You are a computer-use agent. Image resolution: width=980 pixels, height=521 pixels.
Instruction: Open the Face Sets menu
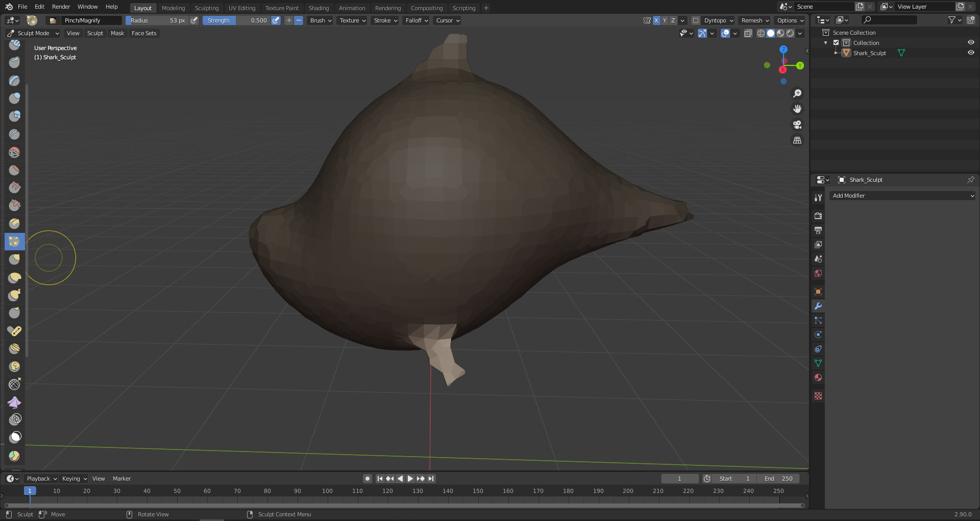click(x=144, y=33)
